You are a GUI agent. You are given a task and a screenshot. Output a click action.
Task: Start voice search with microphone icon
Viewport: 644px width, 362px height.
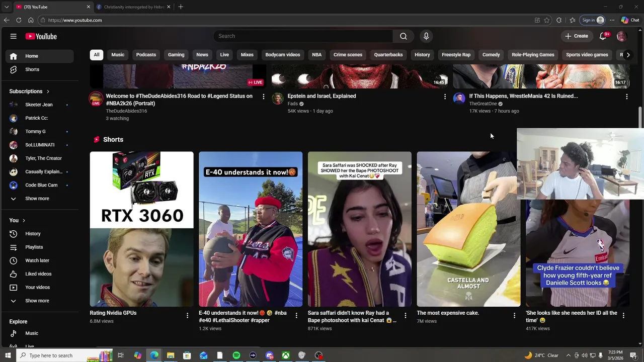click(426, 36)
